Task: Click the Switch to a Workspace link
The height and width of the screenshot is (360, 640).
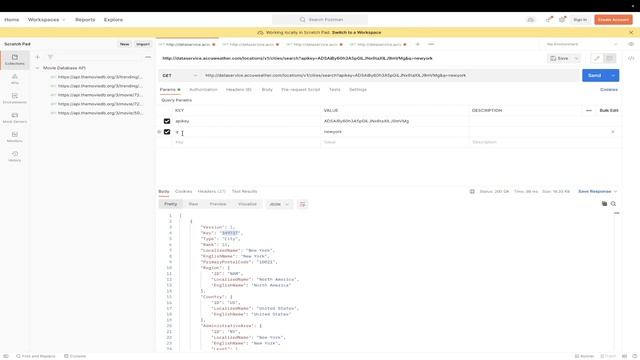Action: 356,32
